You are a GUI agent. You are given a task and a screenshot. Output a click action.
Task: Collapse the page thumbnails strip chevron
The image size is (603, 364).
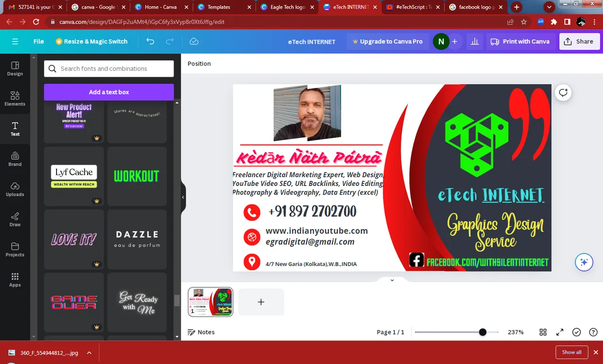point(392,280)
